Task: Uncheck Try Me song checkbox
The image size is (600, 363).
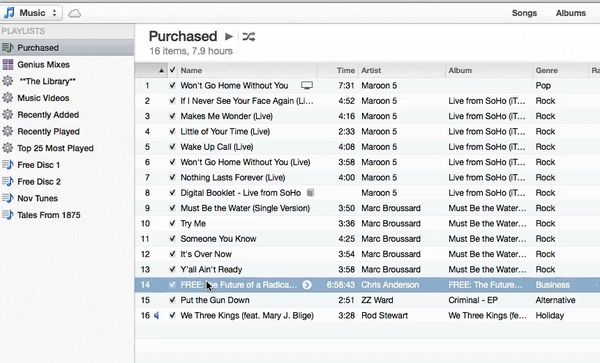Action: click(173, 223)
